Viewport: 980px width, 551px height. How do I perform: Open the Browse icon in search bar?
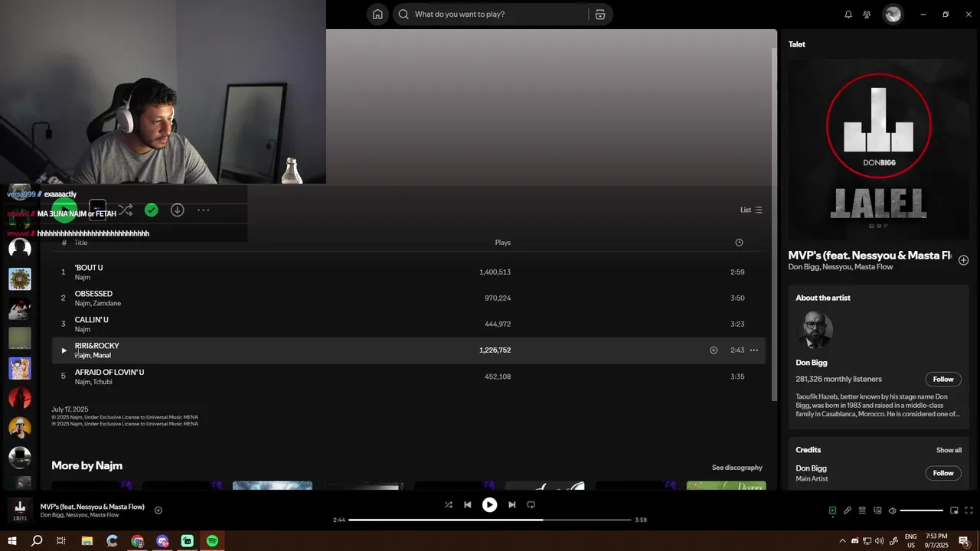(600, 14)
